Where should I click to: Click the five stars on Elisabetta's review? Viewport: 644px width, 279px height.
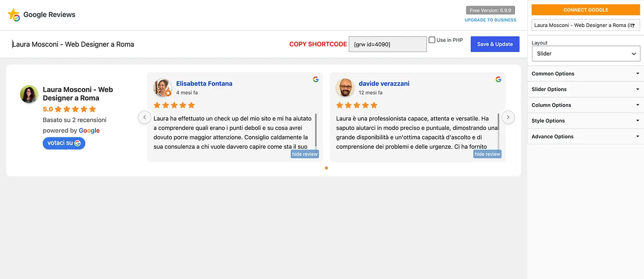click(174, 105)
